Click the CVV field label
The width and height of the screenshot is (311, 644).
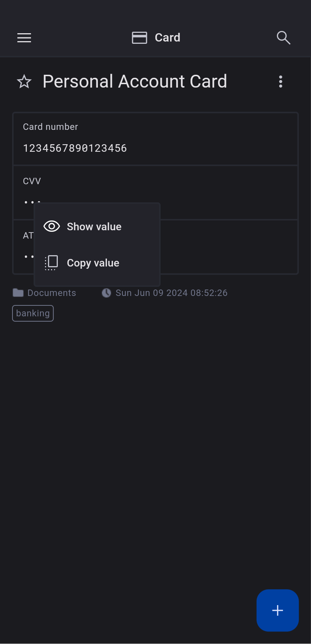[32, 181]
